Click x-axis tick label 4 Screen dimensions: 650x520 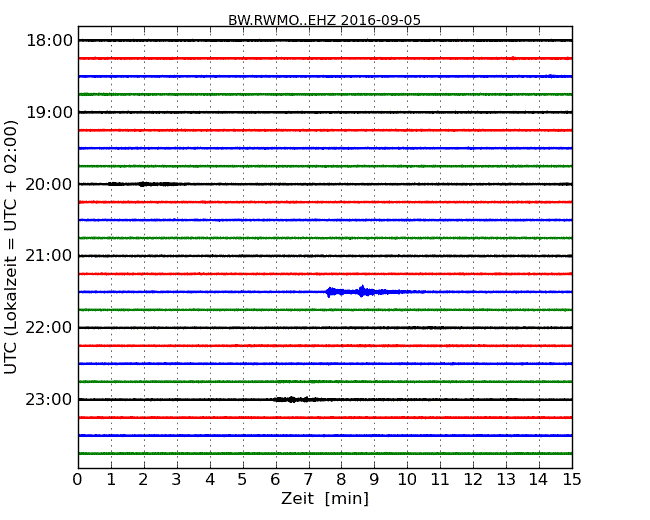210,479
